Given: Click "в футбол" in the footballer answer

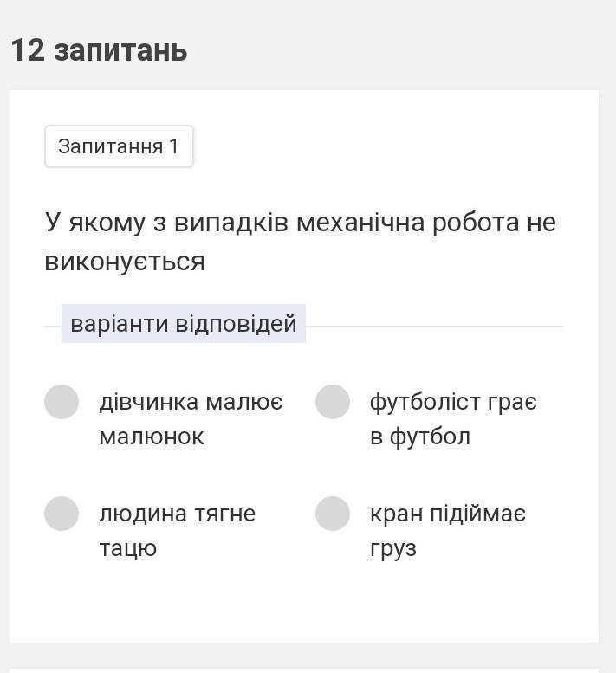Looking at the screenshot, I should click(419, 437).
